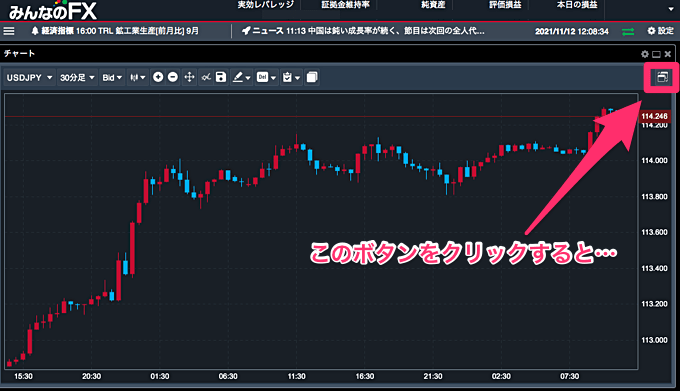Close the チャート panel
The image size is (680, 391).
coord(668,54)
